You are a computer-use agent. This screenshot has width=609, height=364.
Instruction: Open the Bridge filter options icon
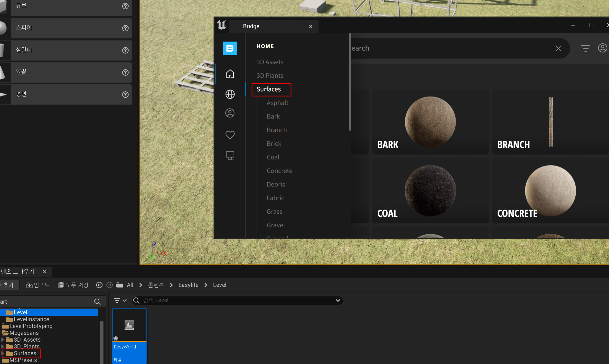click(x=585, y=48)
